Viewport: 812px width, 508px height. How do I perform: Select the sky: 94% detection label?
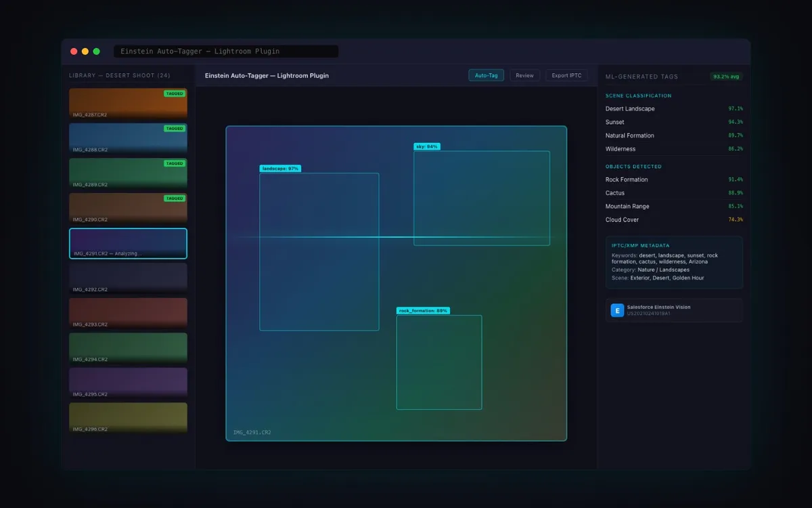click(428, 146)
